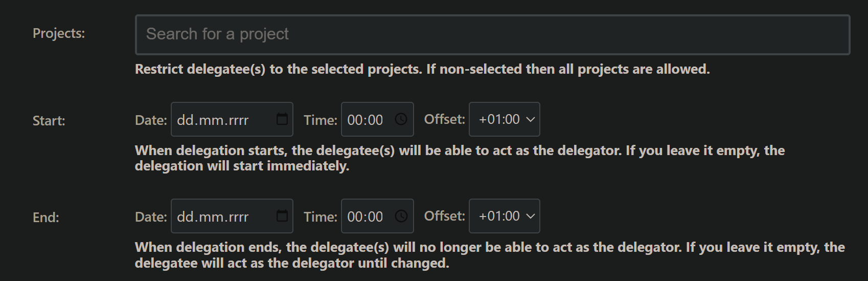
Task: Select the minutes in Start time field
Action: 375,120
